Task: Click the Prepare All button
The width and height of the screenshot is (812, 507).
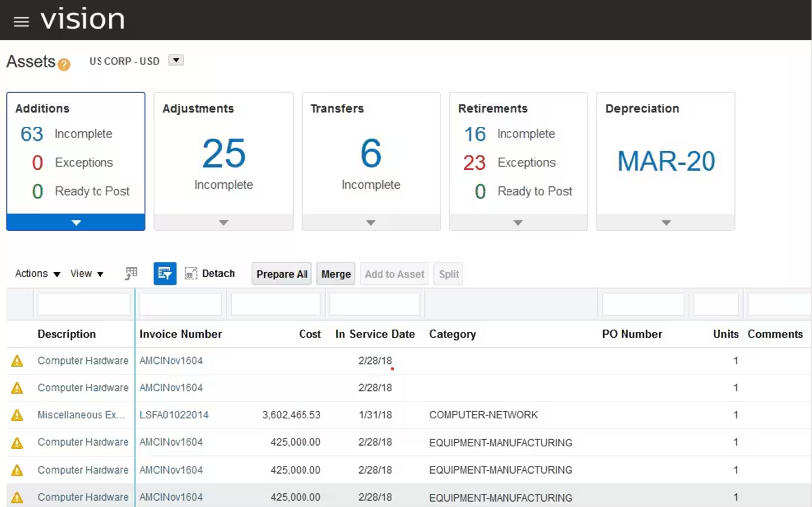Action: (x=282, y=274)
